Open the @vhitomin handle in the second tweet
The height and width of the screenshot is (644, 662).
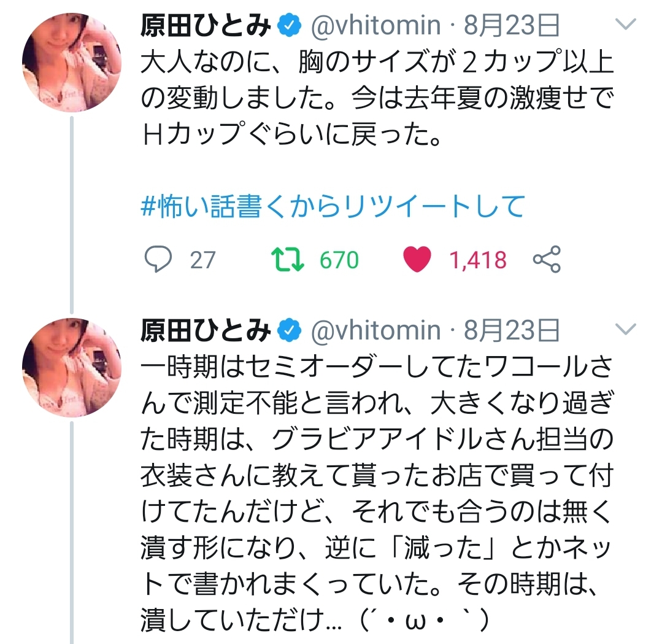click(x=375, y=331)
